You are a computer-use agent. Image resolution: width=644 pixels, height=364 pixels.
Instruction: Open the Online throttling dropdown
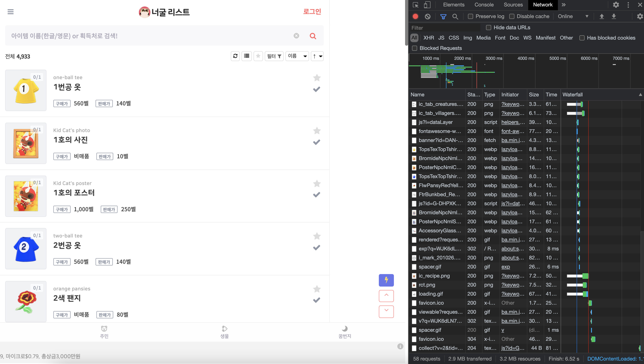coord(573,17)
